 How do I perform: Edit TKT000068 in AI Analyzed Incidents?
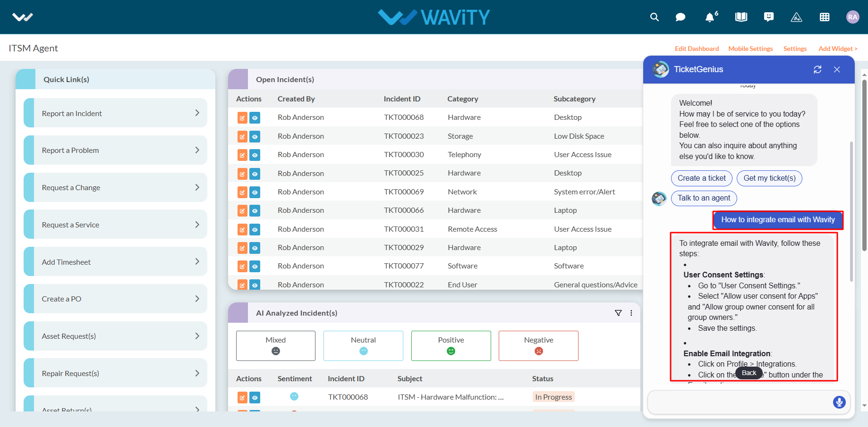coord(242,397)
